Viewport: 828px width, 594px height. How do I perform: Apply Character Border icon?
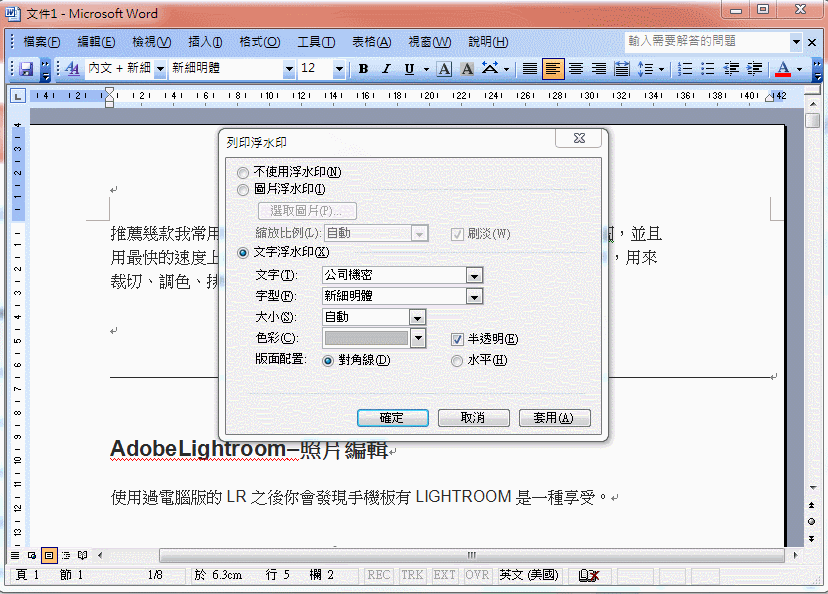(x=444, y=69)
